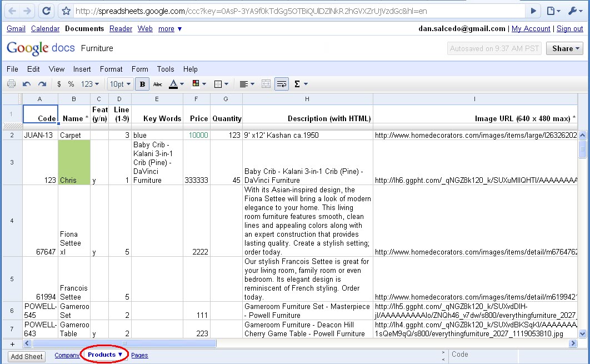This screenshot has width=590, height=364.
Task: Select row 4 header
Action: pos(12,221)
